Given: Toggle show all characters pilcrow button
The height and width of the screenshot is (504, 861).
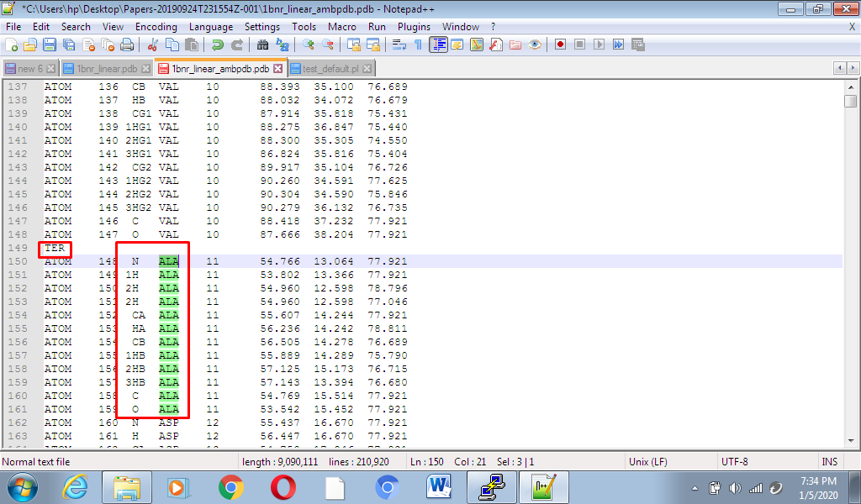Looking at the screenshot, I should tap(418, 45).
